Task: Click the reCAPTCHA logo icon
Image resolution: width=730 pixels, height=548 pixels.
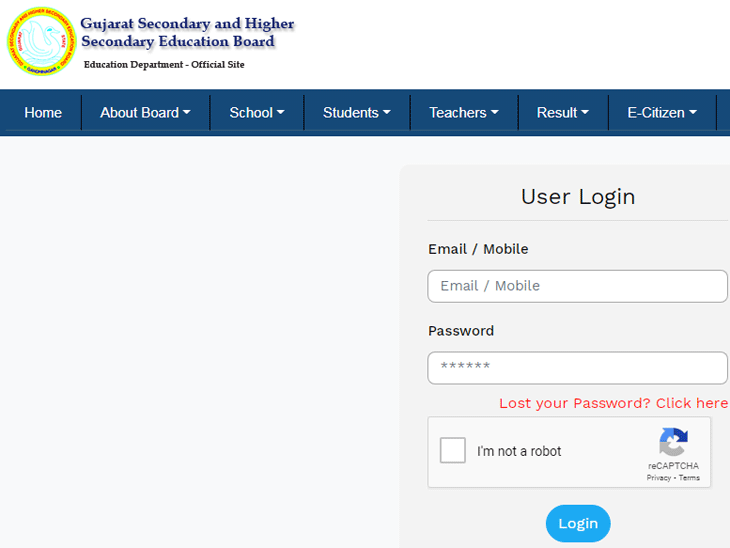Action: (x=673, y=442)
